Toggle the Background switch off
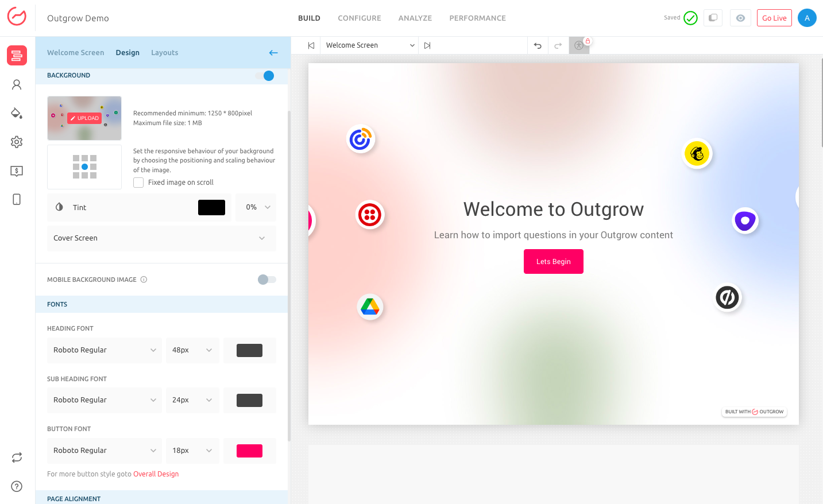Image resolution: width=823 pixels, height=504 pixels. tap(265, 76)
